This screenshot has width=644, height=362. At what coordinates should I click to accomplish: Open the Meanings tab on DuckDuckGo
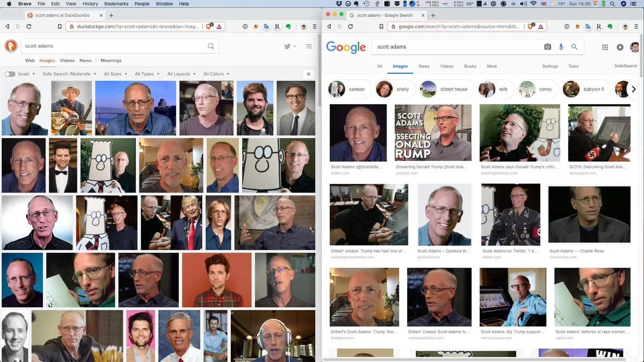tap(111, 61)
